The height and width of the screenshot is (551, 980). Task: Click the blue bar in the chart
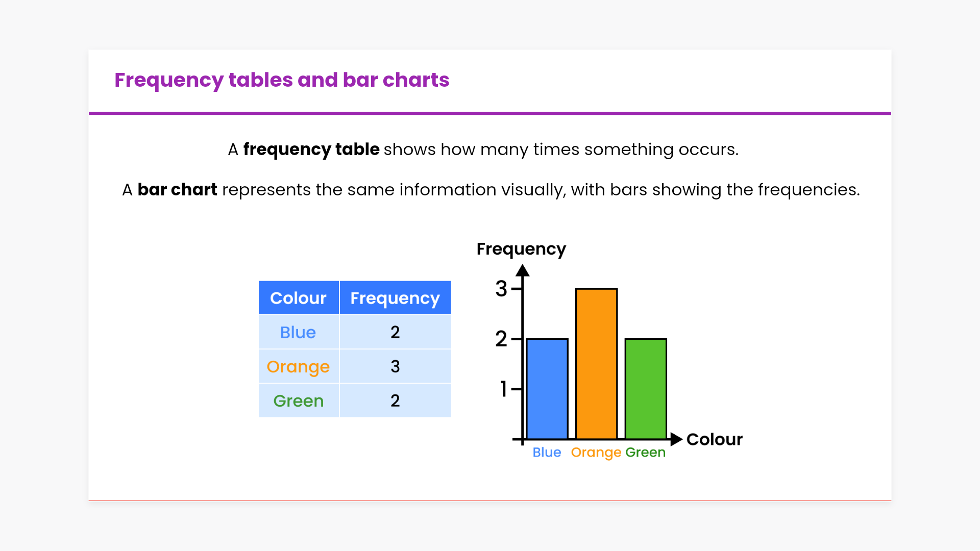547,389
